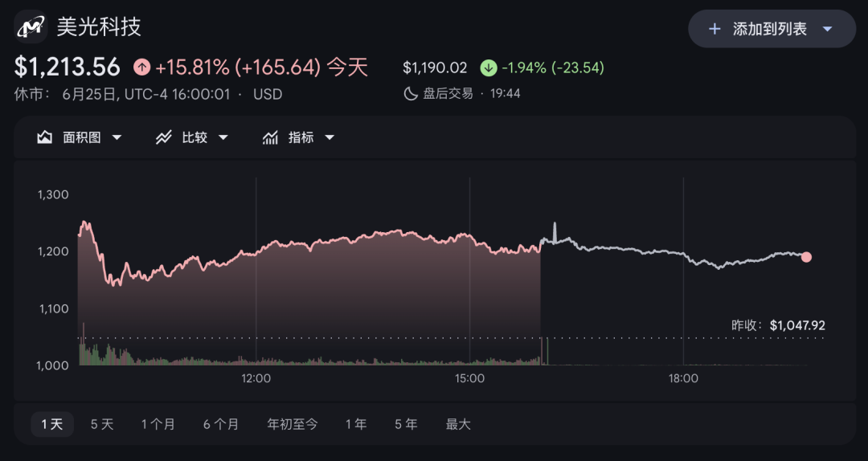
Task: Click the pink current-price dot on chart
Action: point(806,257)
